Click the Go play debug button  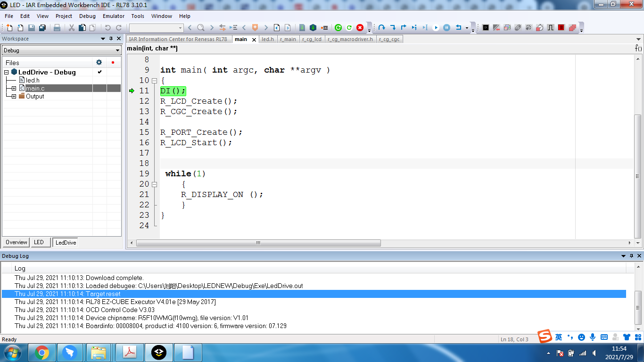click(x=436, y=28)
